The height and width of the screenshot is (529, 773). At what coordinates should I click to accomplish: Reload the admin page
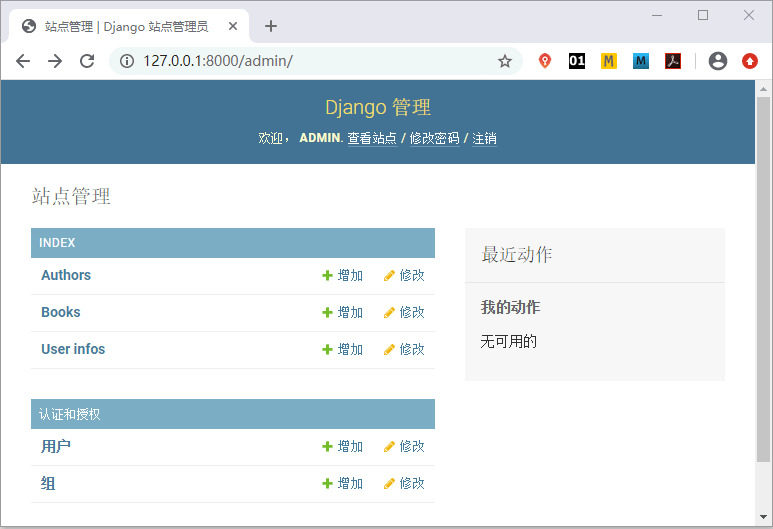(x=87, y=61)
